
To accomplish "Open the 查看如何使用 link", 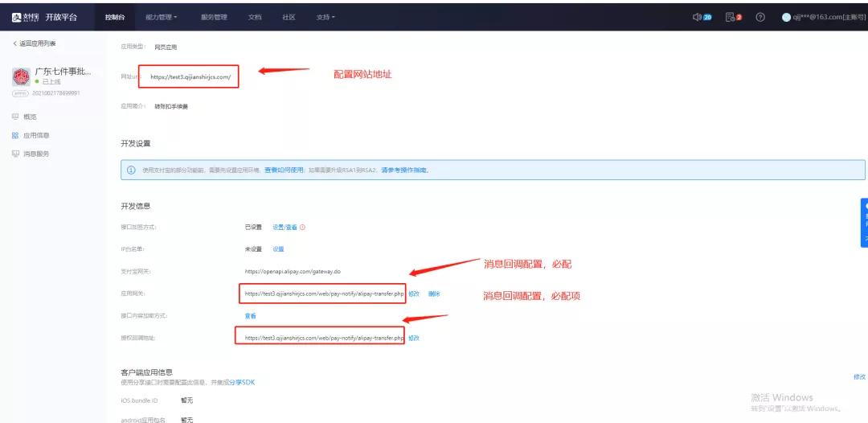I will (284, 170).
